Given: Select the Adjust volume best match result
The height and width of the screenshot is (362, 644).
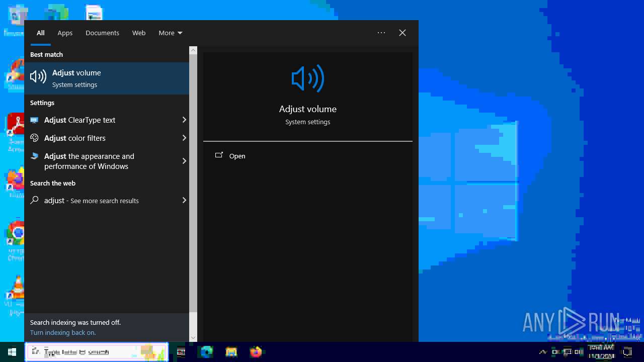Looking at the screenshot, I should click(x=107, y=78).
